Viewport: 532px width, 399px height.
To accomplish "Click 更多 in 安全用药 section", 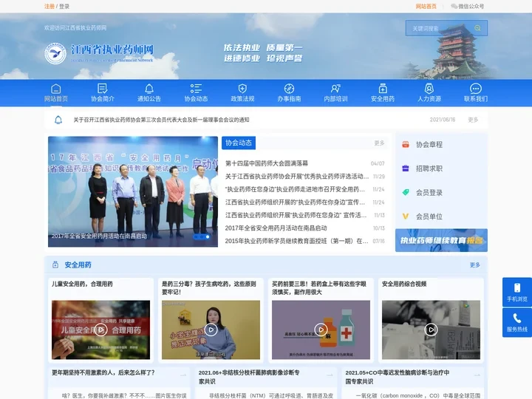I will [x=474, y=265].
